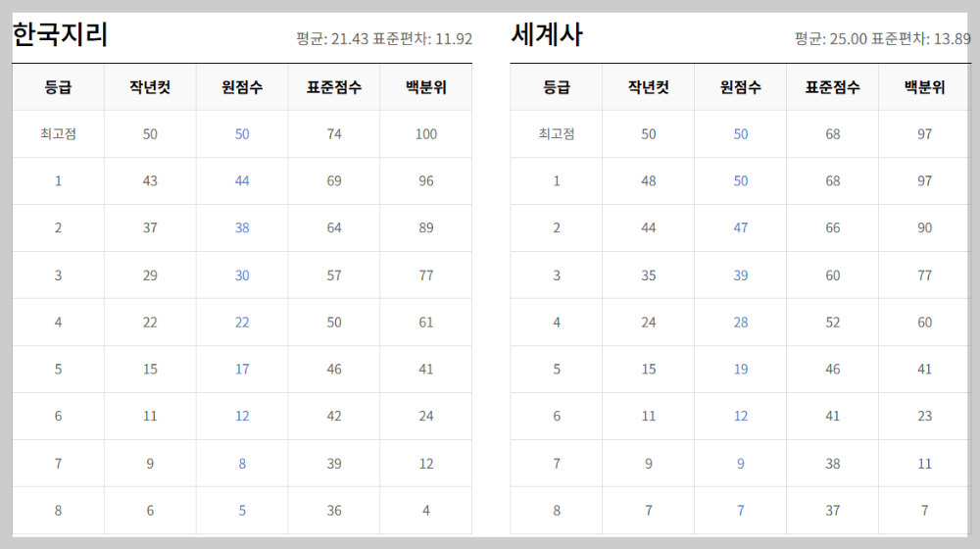Click 최고점 row label in 한국지리 table
The image size is (980, 549).
(58, 133)
